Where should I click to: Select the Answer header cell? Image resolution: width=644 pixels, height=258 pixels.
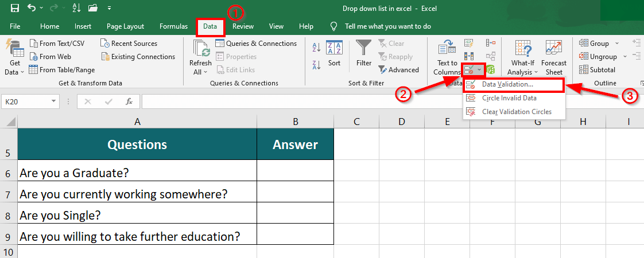pos(295,144)
